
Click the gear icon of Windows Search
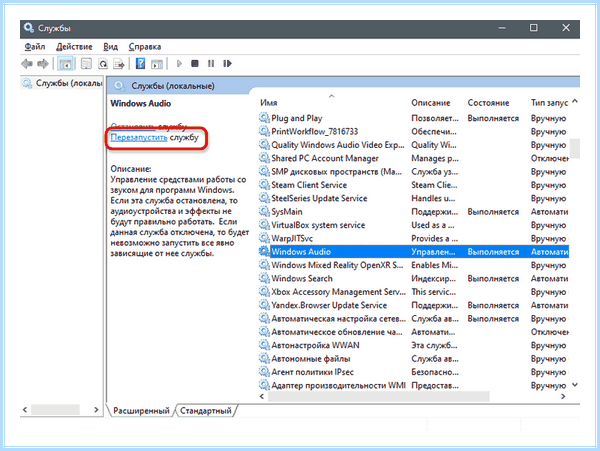[x=264, y=278]
